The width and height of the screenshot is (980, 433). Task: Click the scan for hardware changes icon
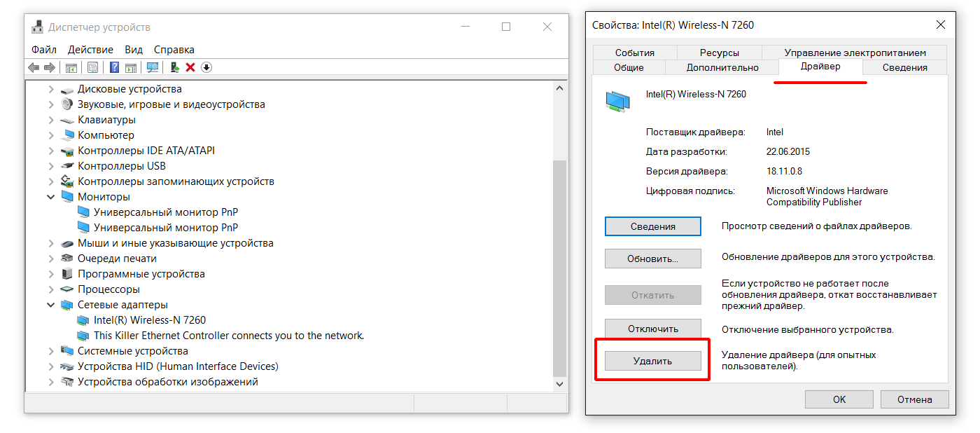tap(152, 67)
